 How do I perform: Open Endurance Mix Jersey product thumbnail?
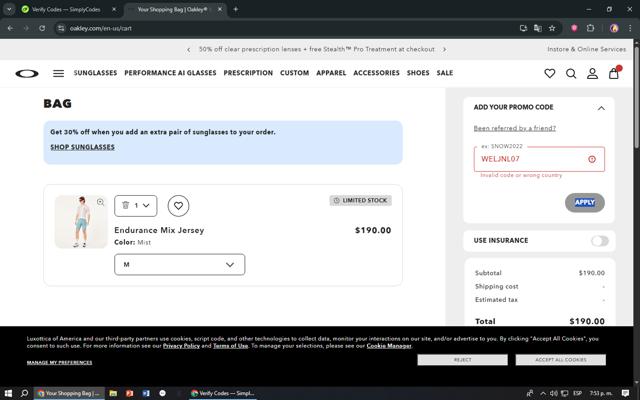[x=81, y=222]
